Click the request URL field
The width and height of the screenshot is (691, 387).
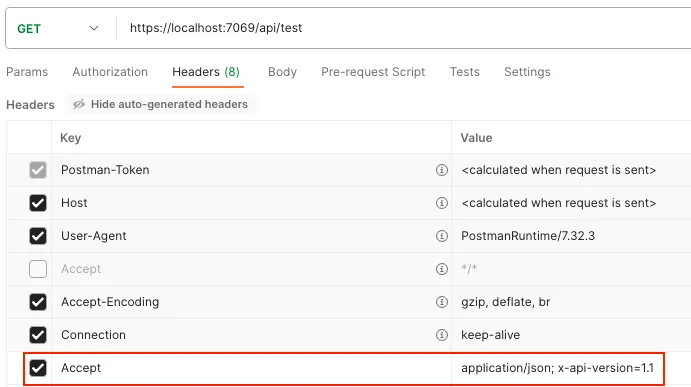click(405, 28)
